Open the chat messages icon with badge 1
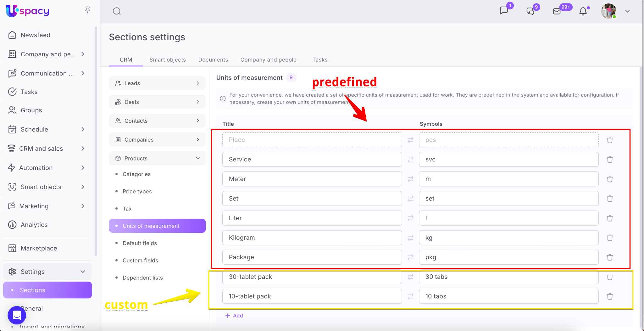644x331 pixels. click(504, 11)
